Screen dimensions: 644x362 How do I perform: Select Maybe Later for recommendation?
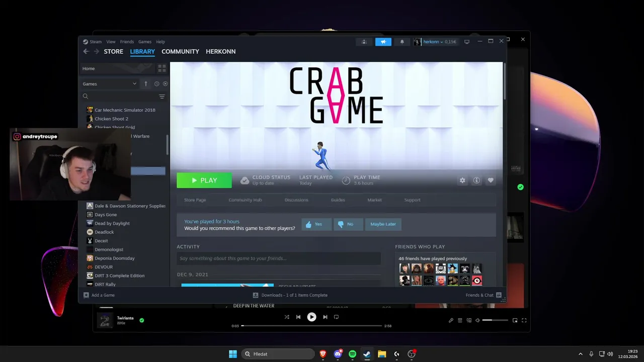(383, 224)
